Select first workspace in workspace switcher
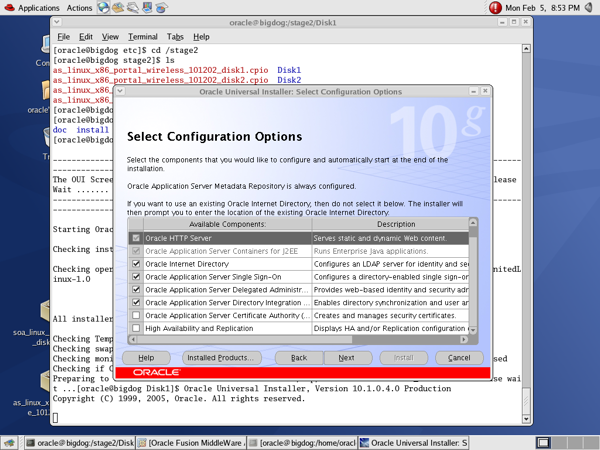This screenshot has height=450, width=600. [543, 443]
